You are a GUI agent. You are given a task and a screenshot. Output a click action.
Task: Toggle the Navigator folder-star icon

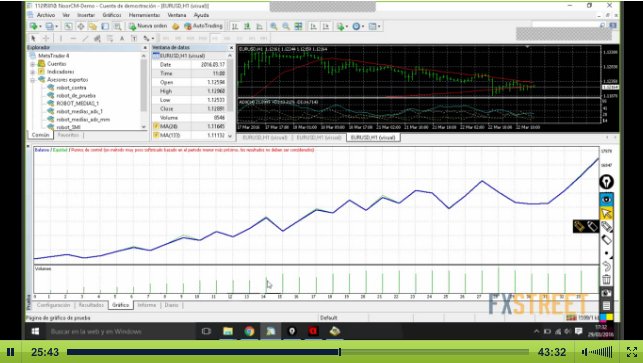pos(93,26)
